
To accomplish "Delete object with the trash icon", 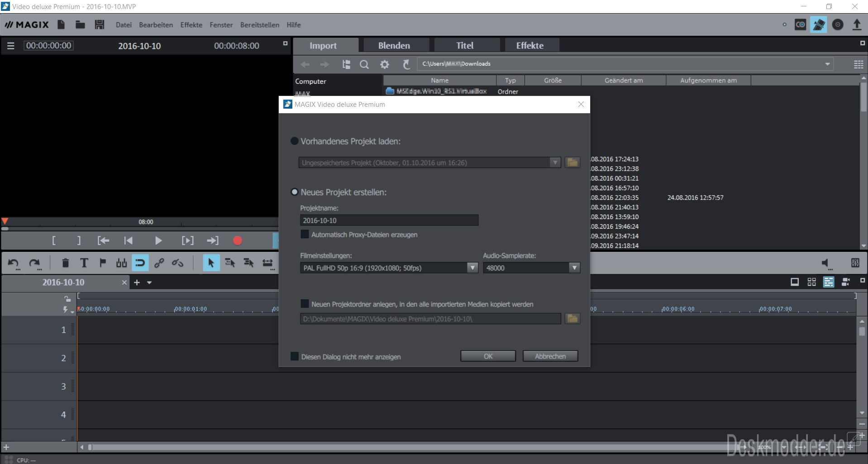I will [65, 263].
